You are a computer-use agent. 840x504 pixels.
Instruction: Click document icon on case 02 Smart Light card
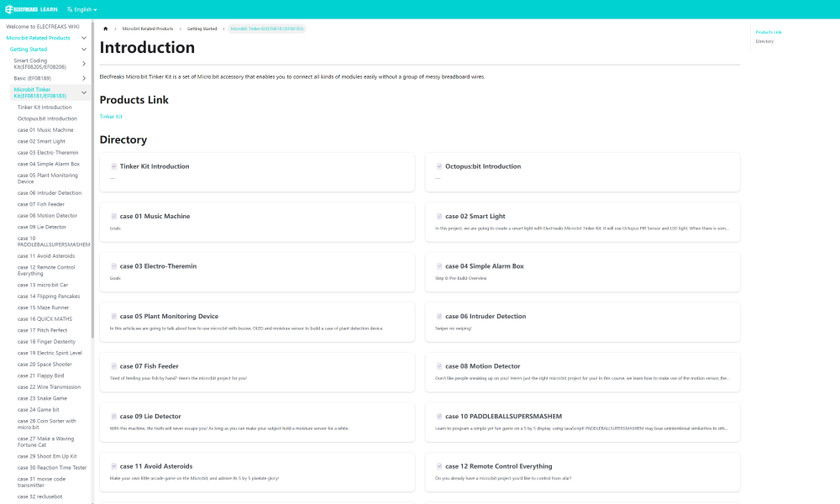438,217
